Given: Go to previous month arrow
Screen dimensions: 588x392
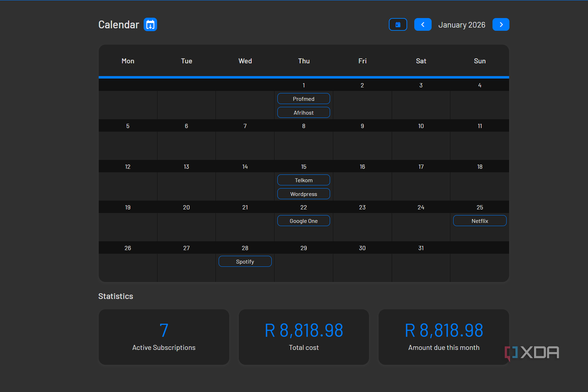Looking at the screenshot, I should click(x=423, y=25).
